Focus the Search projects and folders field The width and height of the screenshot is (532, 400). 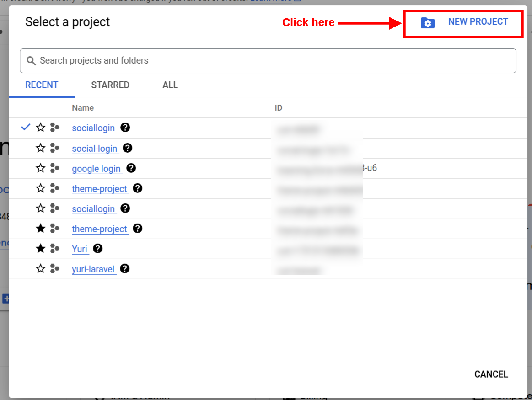coord(274,61)
